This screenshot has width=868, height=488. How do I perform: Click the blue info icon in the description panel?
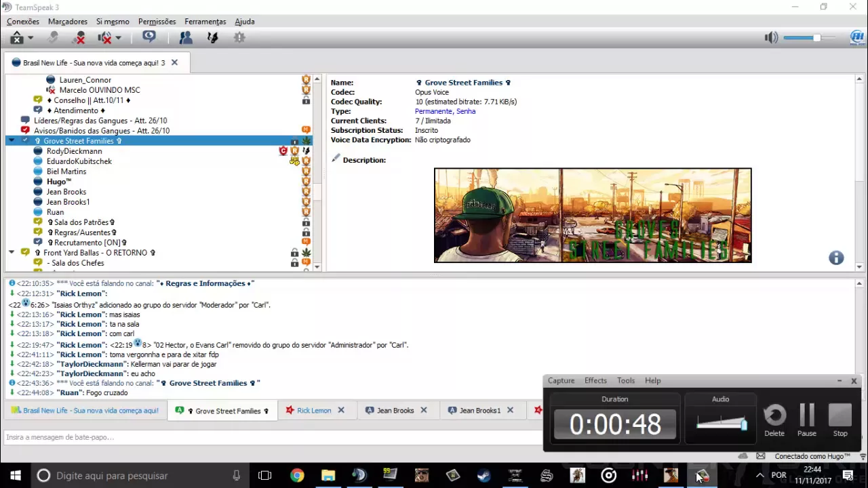click(x=836, y=258)
